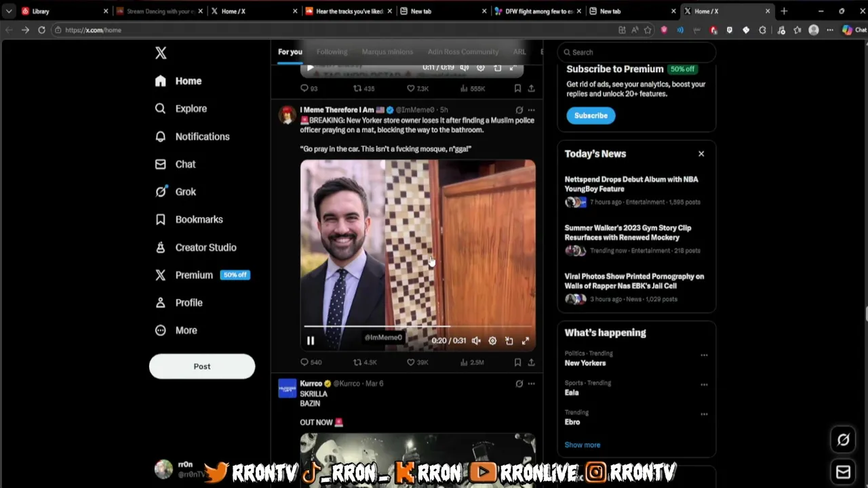Like the upper post with 7.3K likes
This screenshot has width=868, height=488.
(x=417, y=89)
